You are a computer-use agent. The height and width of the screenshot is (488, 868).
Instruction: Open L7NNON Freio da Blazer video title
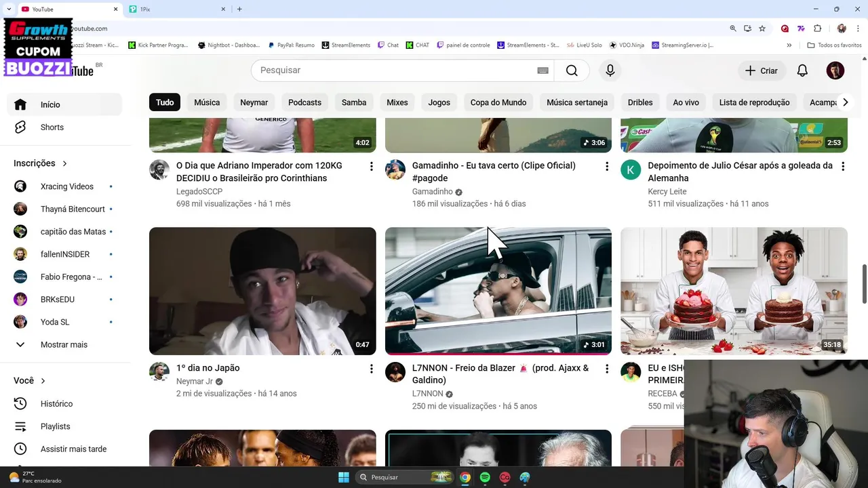500,374
